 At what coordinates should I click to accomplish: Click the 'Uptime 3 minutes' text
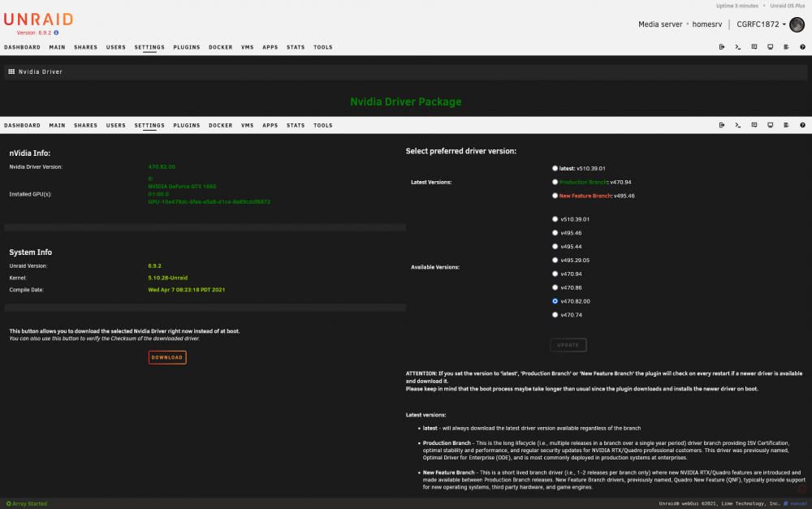click(737, 6)
